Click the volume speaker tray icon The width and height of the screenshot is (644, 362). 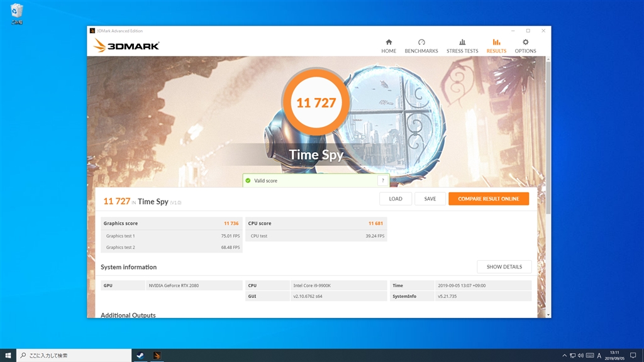[x=580, y=356]
